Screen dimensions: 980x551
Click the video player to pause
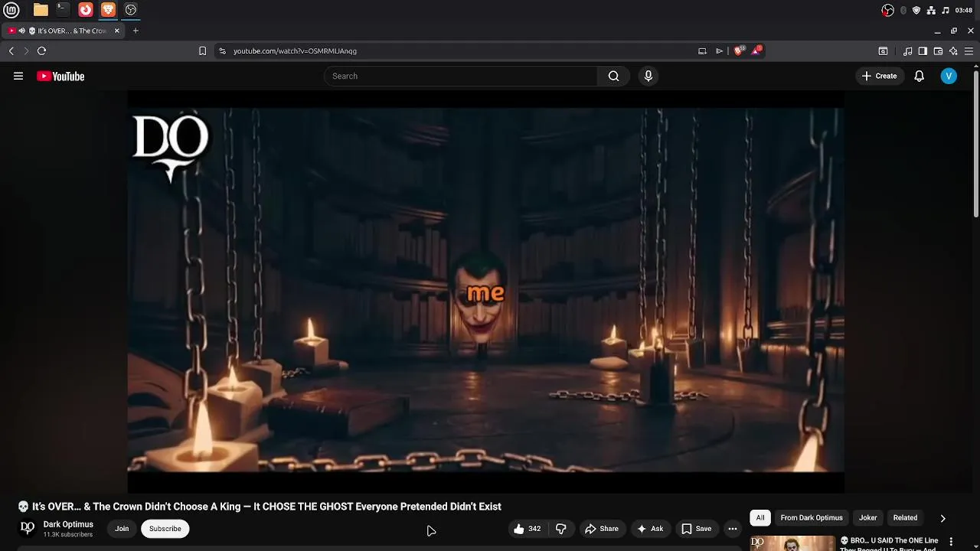point(485,291)
